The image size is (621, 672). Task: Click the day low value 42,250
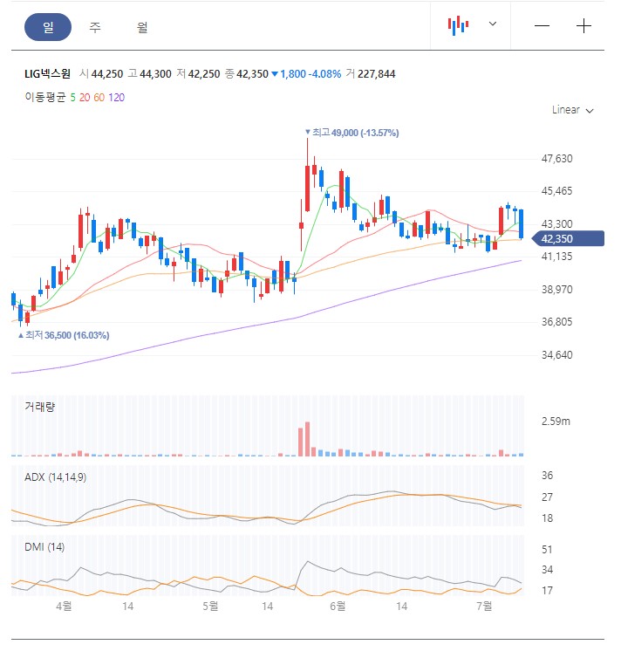[204, 74]
